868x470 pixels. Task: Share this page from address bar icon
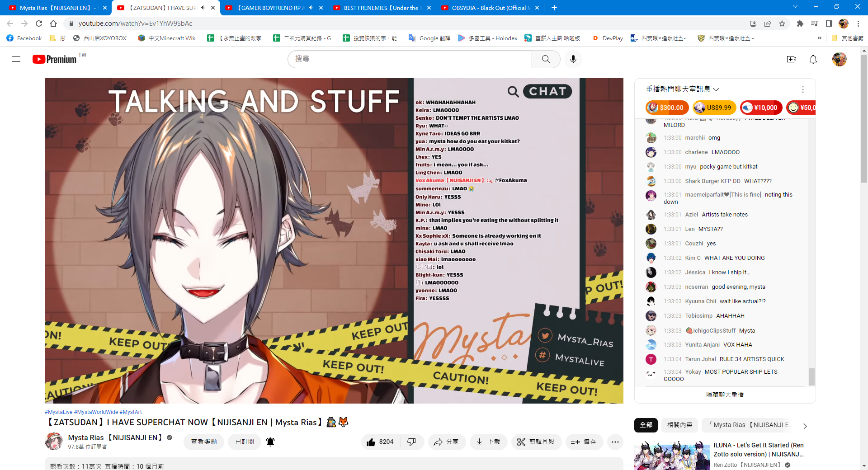tap(768, 23)
